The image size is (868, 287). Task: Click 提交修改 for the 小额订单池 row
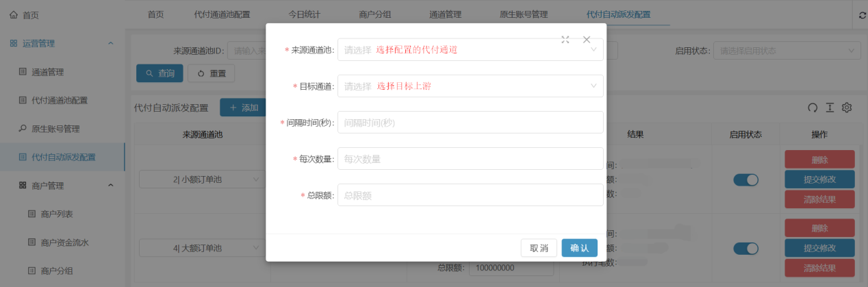coord(819,179)
